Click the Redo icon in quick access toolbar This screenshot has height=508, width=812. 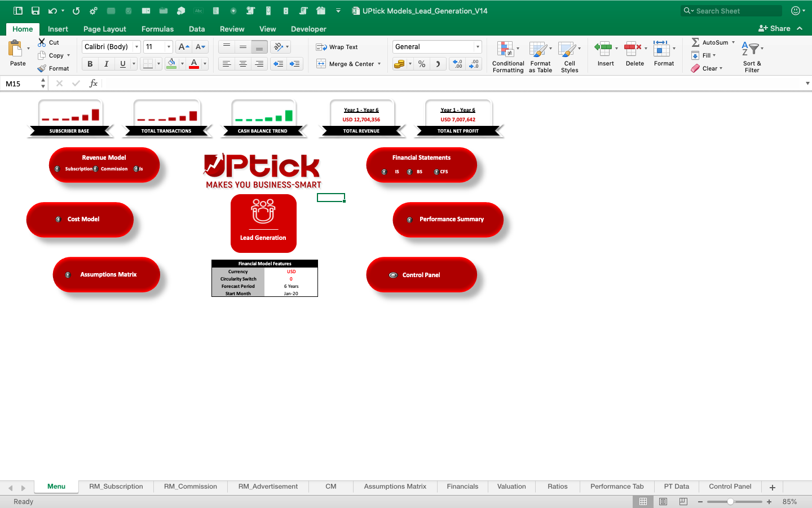pos(76,11)
